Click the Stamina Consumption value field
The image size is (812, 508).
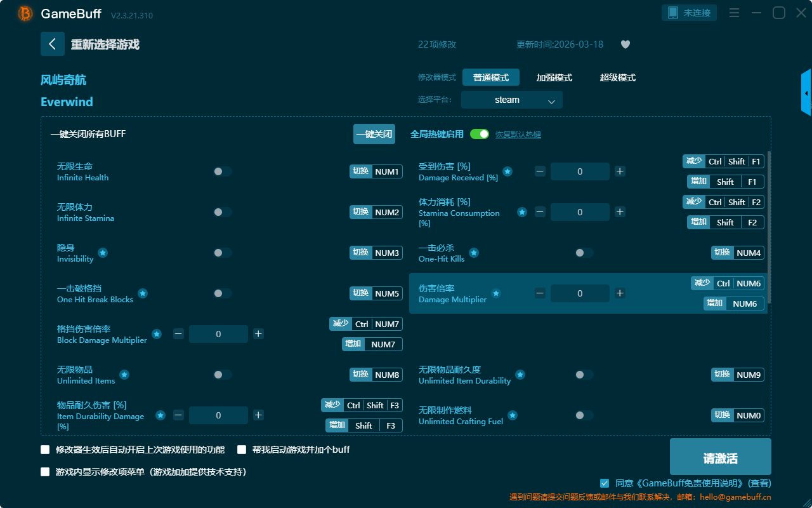point(580,212)
